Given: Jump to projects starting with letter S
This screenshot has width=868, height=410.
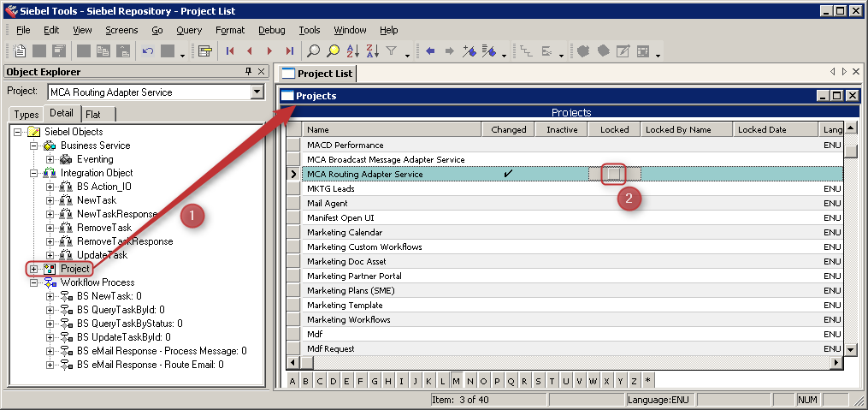Looking at the screenshot, I should [538, 381].
